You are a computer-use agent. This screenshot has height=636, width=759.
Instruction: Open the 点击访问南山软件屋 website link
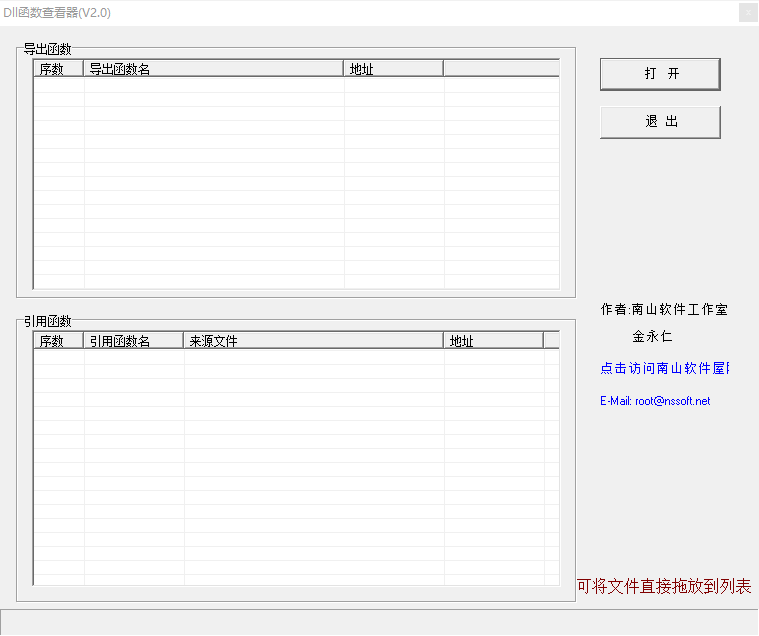click(664, 368)
